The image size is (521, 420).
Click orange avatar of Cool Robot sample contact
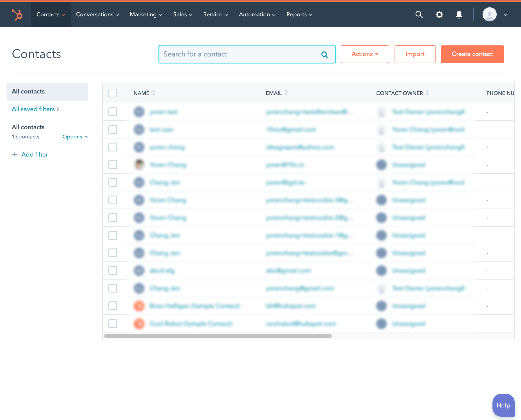coord(139,323)
